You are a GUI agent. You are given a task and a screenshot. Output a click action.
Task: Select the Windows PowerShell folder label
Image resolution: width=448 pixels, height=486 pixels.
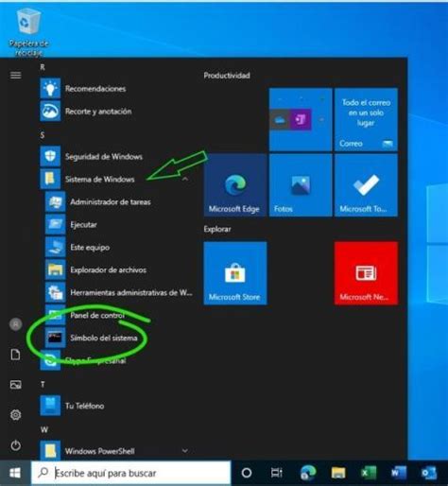click(100, 451)
